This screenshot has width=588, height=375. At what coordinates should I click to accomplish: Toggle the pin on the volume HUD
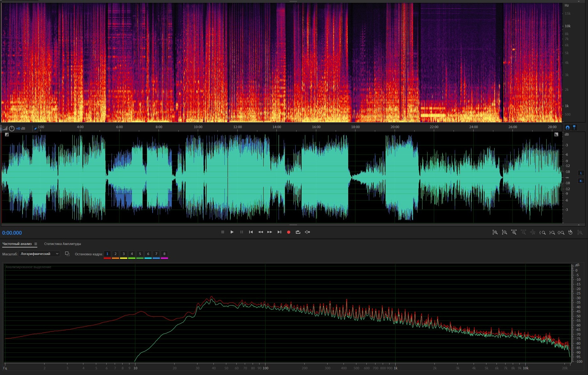[35, 129]
